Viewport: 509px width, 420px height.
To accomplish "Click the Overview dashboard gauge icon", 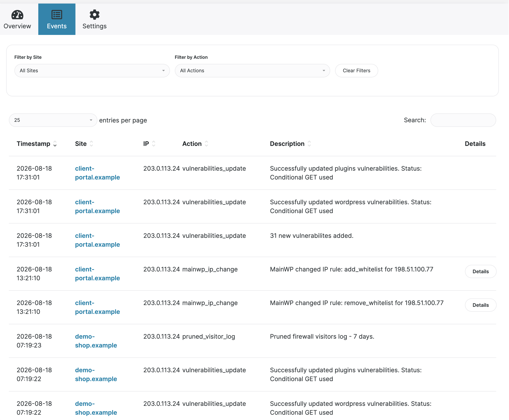I will pyautogui.click(x=17, y=15).
